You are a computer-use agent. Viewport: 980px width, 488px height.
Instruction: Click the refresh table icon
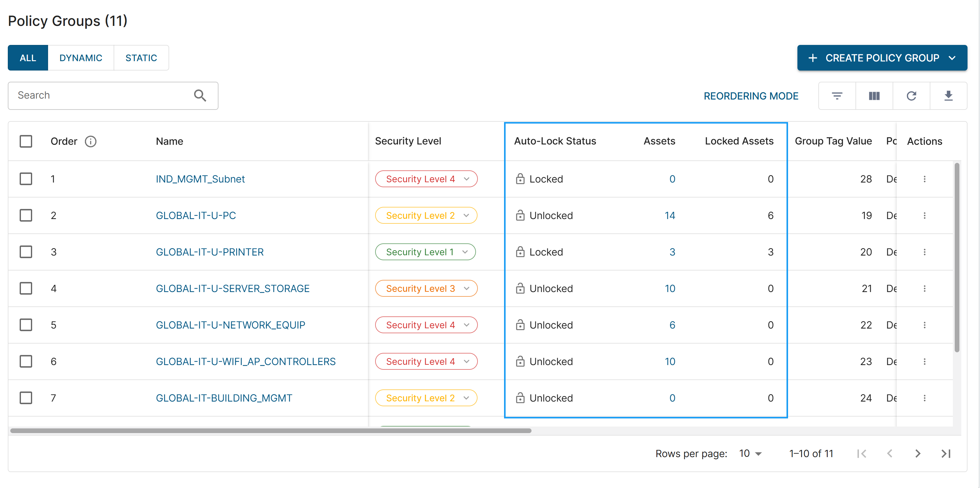(911, 96)
